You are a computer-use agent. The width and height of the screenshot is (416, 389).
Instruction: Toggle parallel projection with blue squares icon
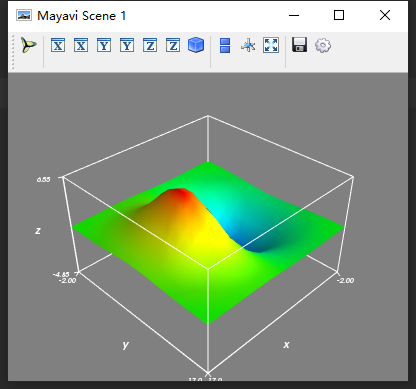(225, 45)
